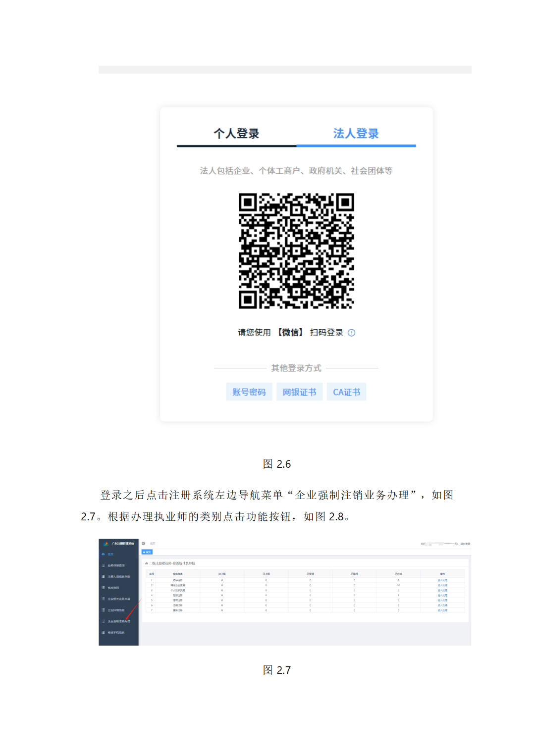Choose CA证书 login method

(346, 392)
